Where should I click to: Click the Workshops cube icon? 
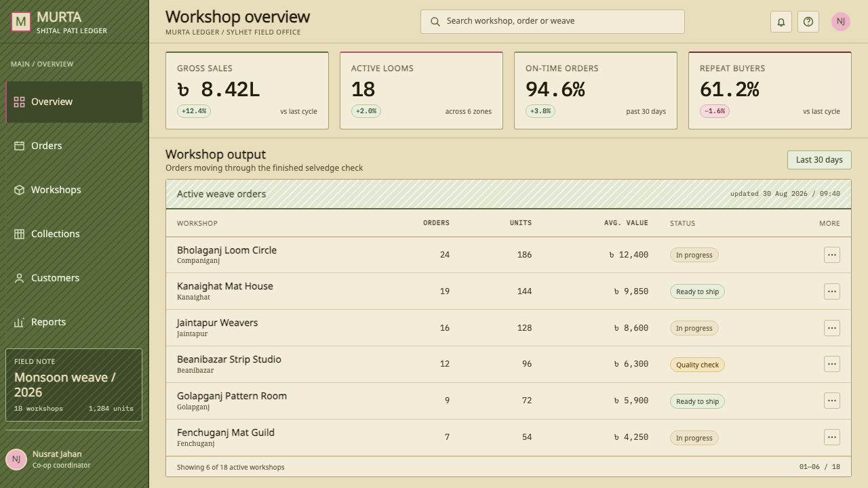(19, 190)
